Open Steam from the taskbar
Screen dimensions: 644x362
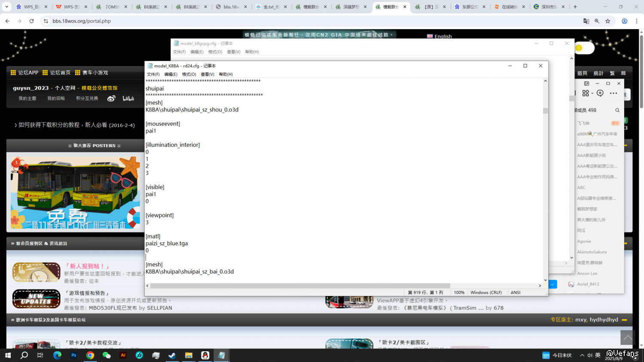point(172,355)
